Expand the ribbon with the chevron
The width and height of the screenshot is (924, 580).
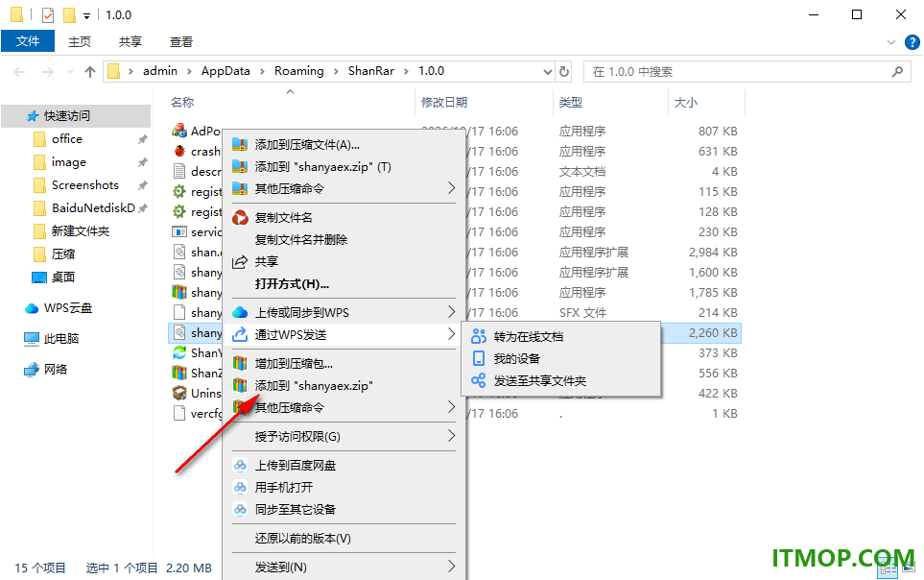click(x=891, y=42)
